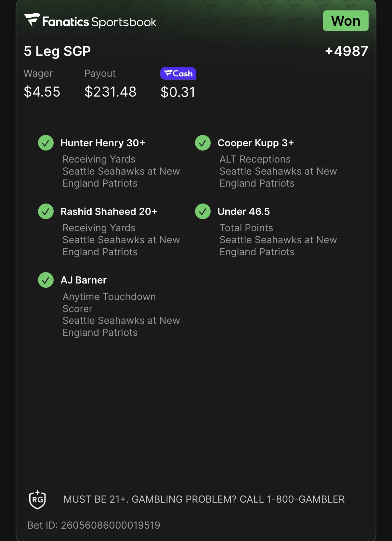This screenshot has height=541, width=392.
Task: Tap the FCash badge icon
Action: tap(178, 73)
